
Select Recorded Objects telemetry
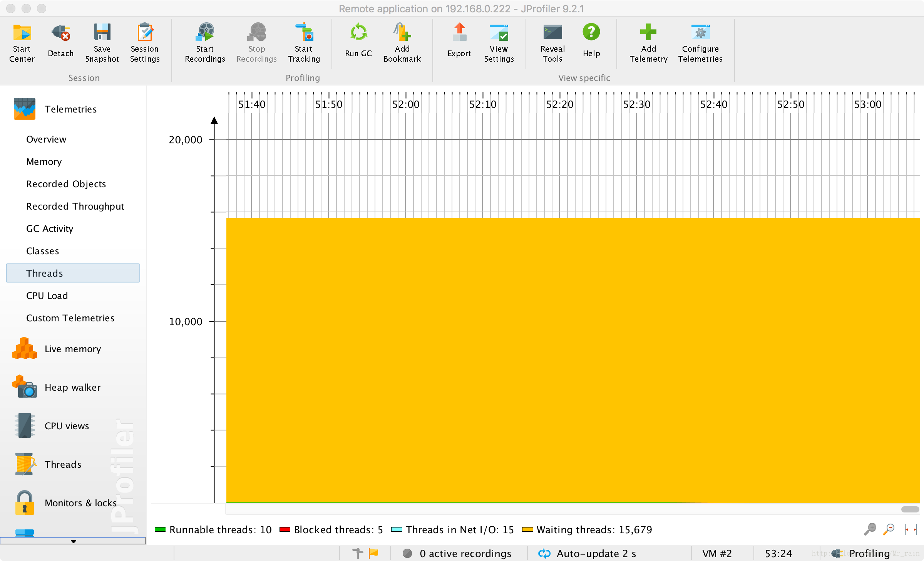pyautogui.click(x=66, y=184)
